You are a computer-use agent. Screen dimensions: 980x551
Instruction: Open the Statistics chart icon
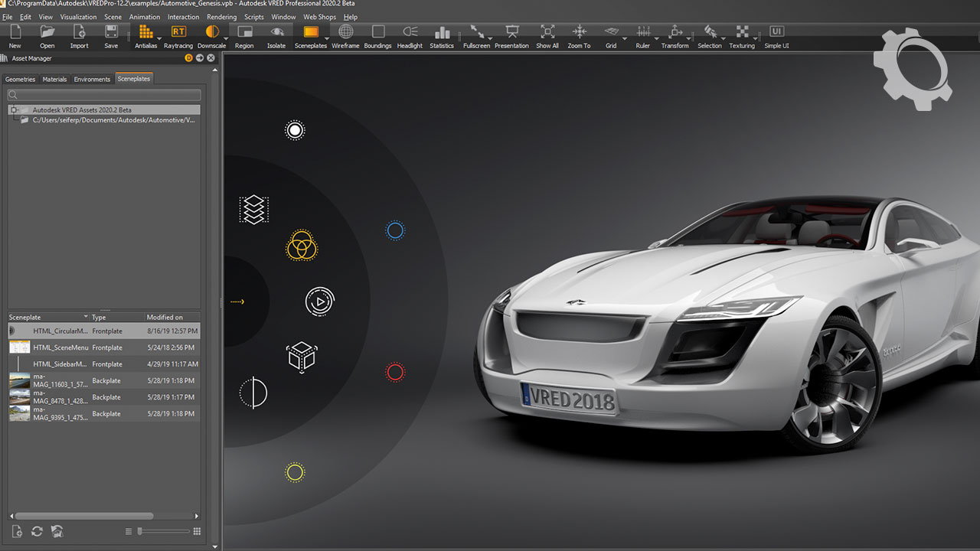(x=442, y=32)
